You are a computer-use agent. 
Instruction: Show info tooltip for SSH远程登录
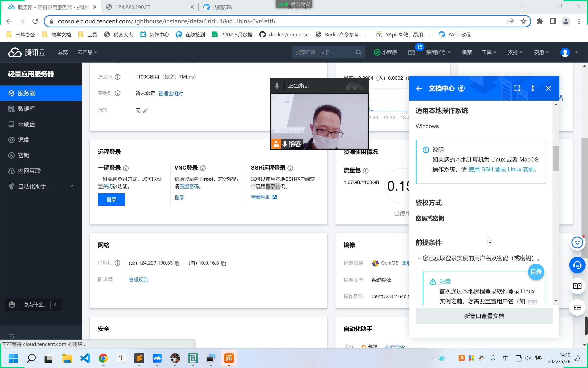pyautogui.click(x=290, y=168)
